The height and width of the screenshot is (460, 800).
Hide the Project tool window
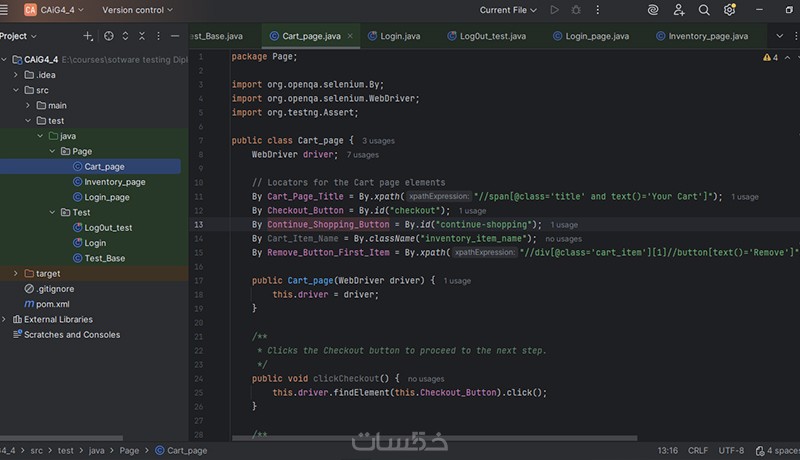(175, 36)
